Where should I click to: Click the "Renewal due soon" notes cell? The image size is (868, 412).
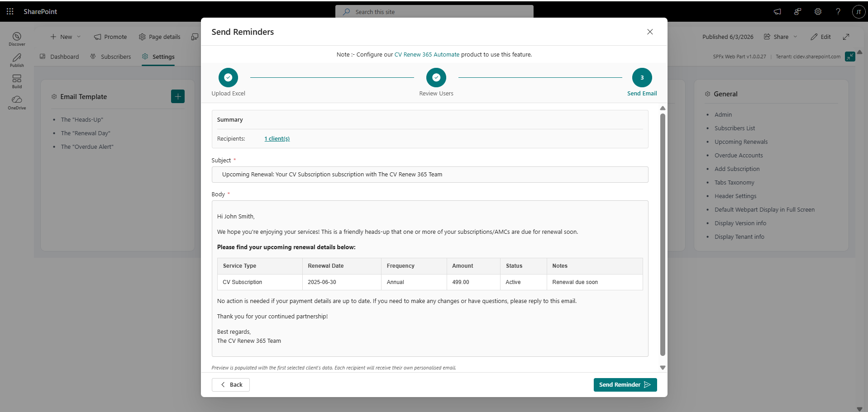[595, 282]
